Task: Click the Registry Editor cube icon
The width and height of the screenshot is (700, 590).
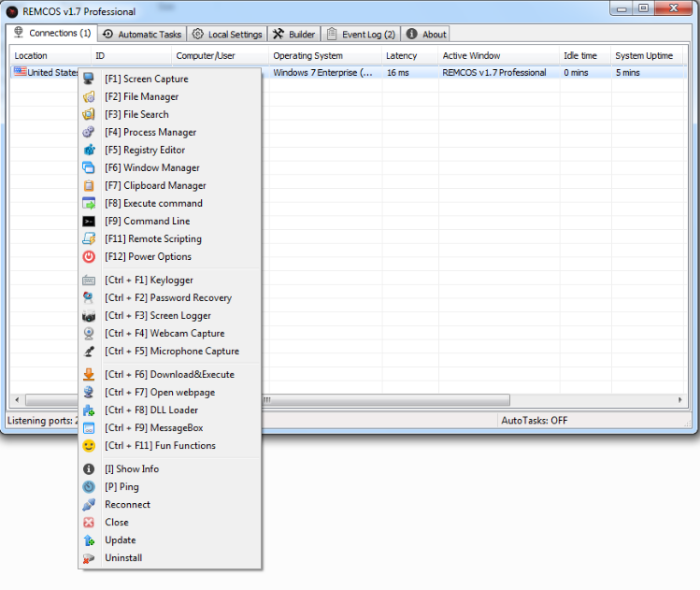Action: (89, 150)
